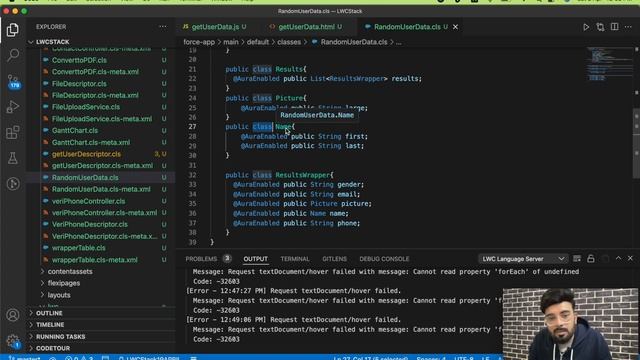640x360 pixels.
Task: Open GanttChart.cls file
Action: tap(75, 131)
